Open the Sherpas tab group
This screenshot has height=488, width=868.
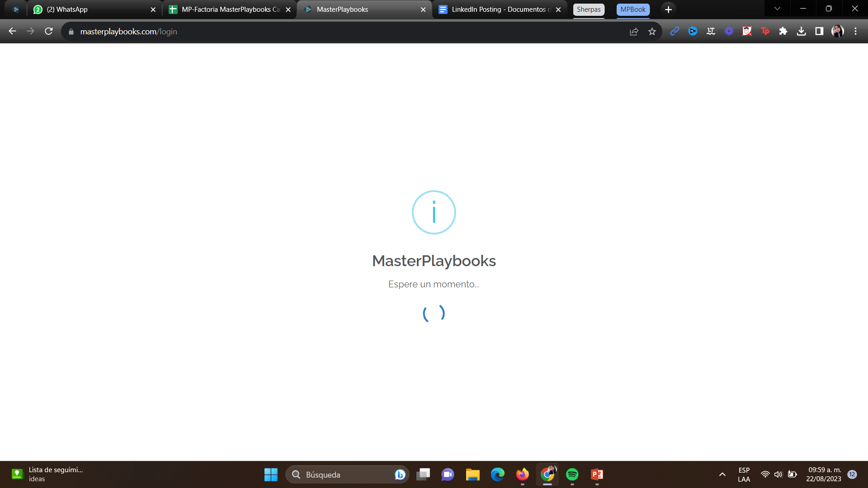589,9
